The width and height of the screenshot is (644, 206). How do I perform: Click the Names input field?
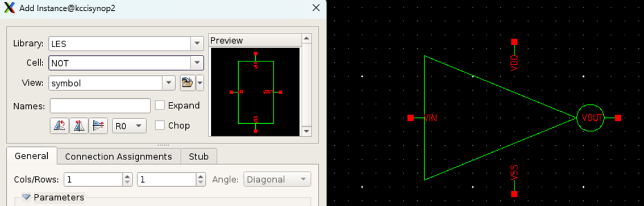pyautogui.click(x=100, y=106)
